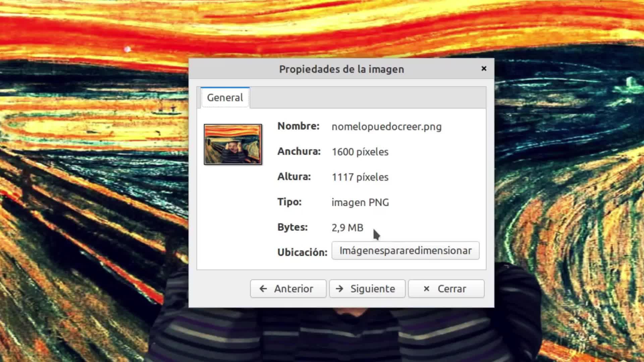Select the General tab
This screenshot has width=644, height=362.
(x=225, y=98)
